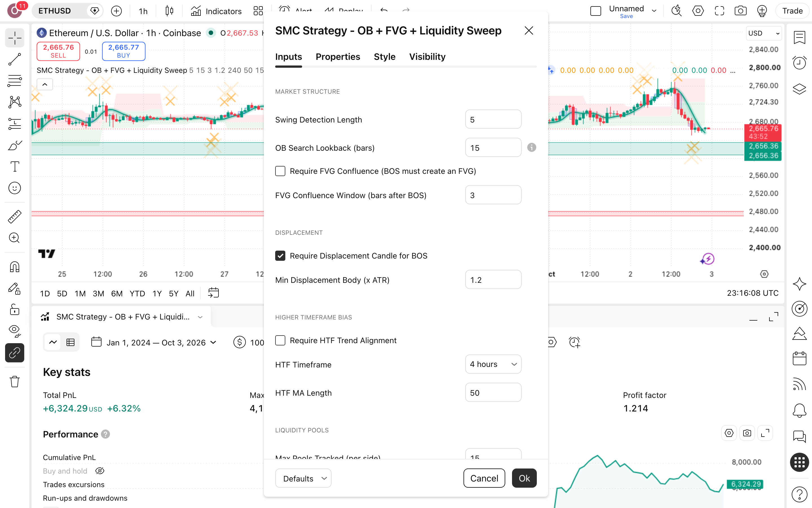Open the calendar panel in right sidebar

coord(800,358)
